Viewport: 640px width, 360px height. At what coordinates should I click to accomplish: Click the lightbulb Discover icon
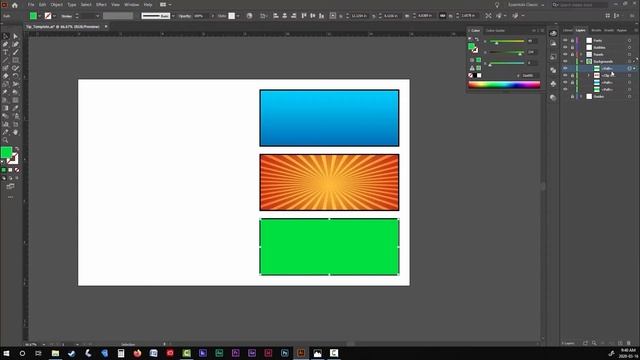497,5
